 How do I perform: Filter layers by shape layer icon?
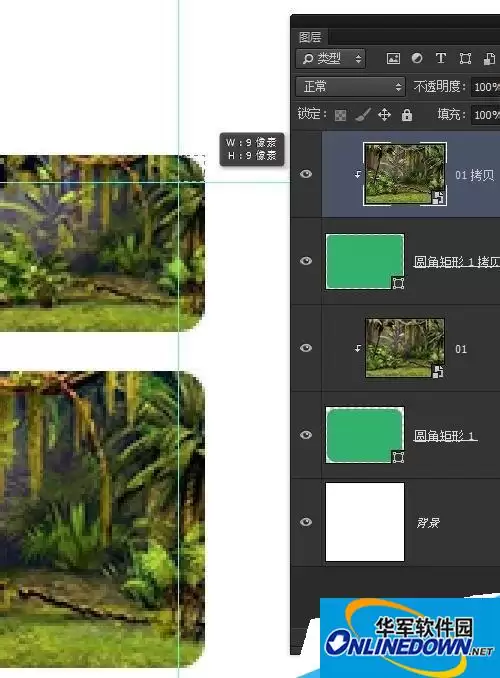pyautogui.click(x=465, y=58)
